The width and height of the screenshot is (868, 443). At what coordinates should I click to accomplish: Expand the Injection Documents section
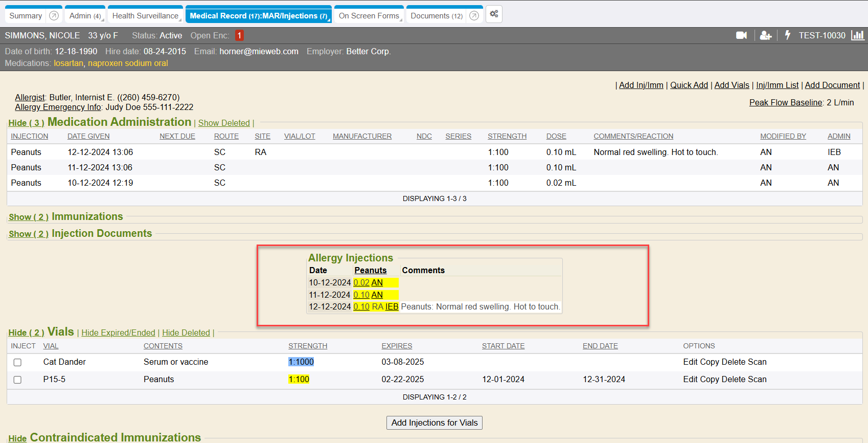pyautogui.click(x=28, y=234)
